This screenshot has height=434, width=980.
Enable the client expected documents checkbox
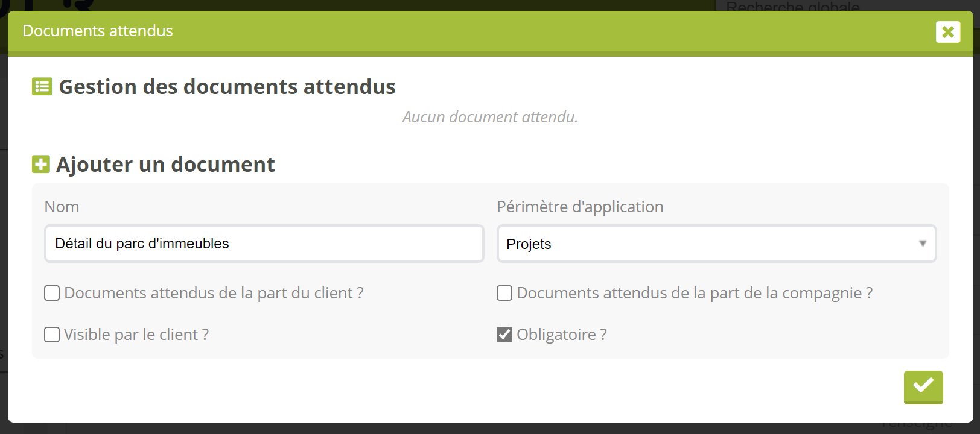[52, 293]
